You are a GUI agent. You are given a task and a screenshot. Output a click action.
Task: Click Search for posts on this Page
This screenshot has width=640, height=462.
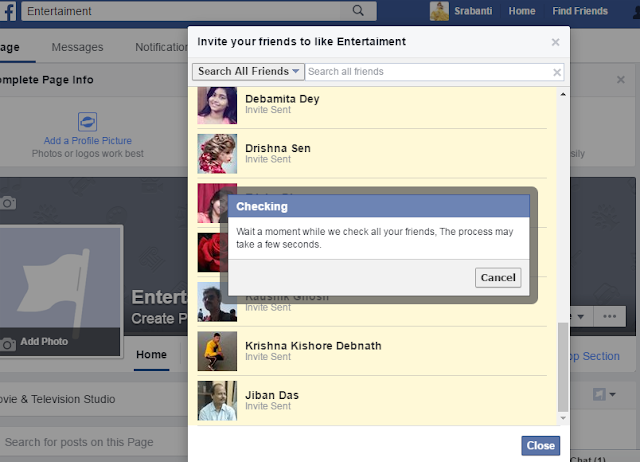click(79, 442)
